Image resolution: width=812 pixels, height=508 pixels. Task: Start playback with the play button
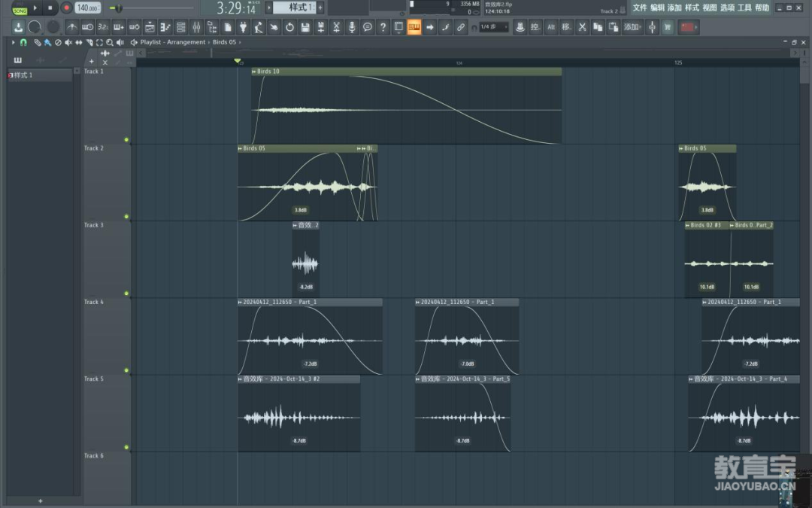click(x=35, y=8)
